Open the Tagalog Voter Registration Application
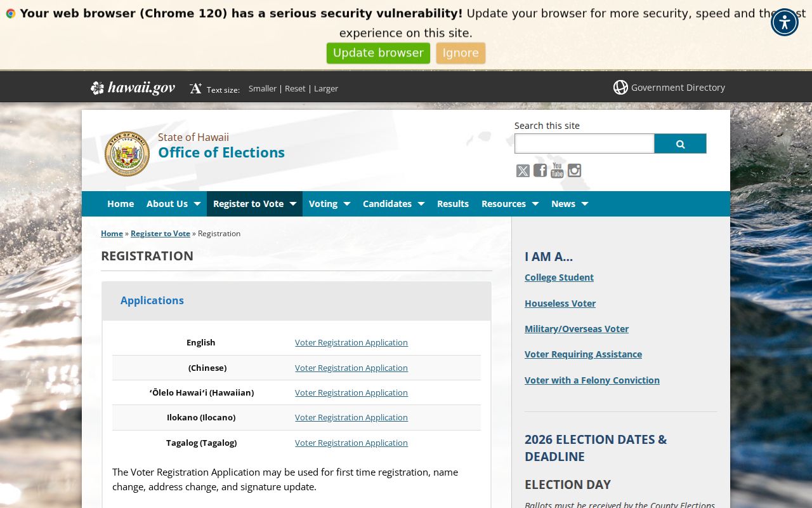The height and width of the screenshot is (508, 812). pyautogui.click(x=351, y=443)
